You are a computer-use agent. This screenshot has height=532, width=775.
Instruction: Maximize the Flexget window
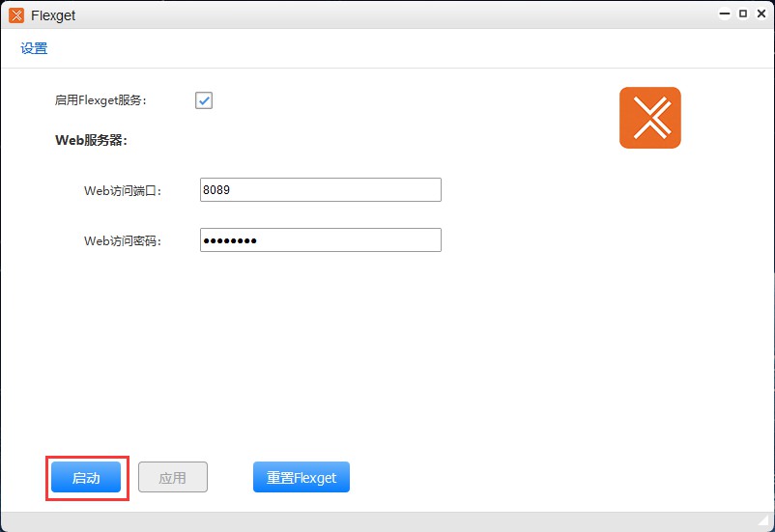click(743, 14)
